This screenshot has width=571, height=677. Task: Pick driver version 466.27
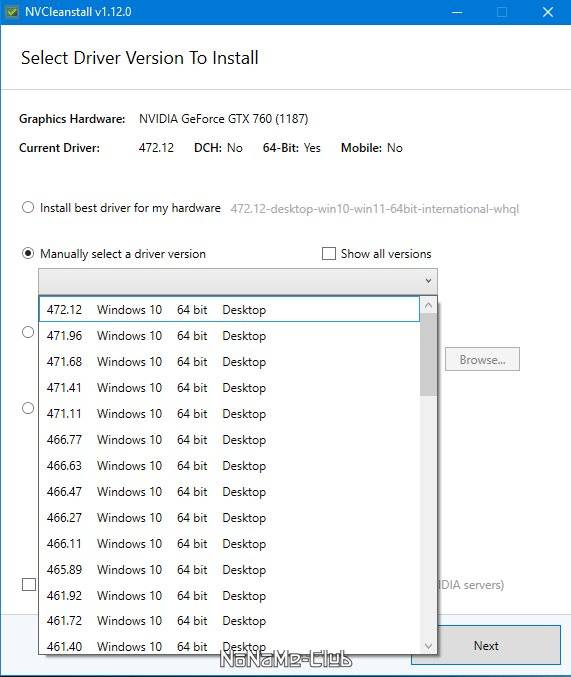[229, 517]
